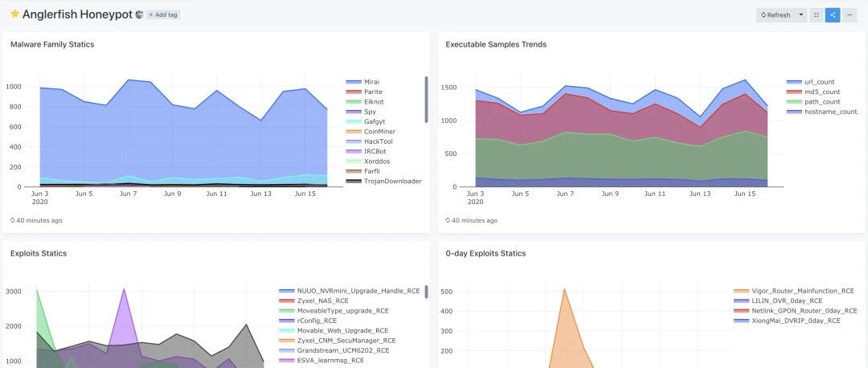Click the url_count legend color swatch
This screenshot has width=868, height=368.
click(794, 82)
